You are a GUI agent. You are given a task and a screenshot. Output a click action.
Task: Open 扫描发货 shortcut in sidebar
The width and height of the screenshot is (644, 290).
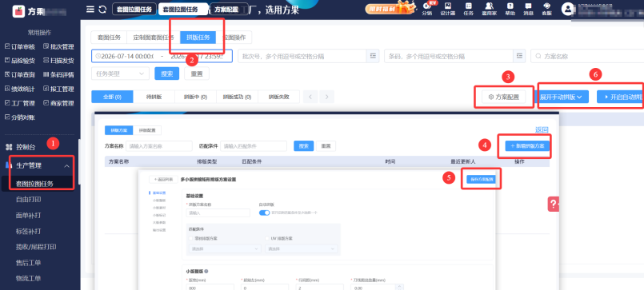click(x=58, y=60)
